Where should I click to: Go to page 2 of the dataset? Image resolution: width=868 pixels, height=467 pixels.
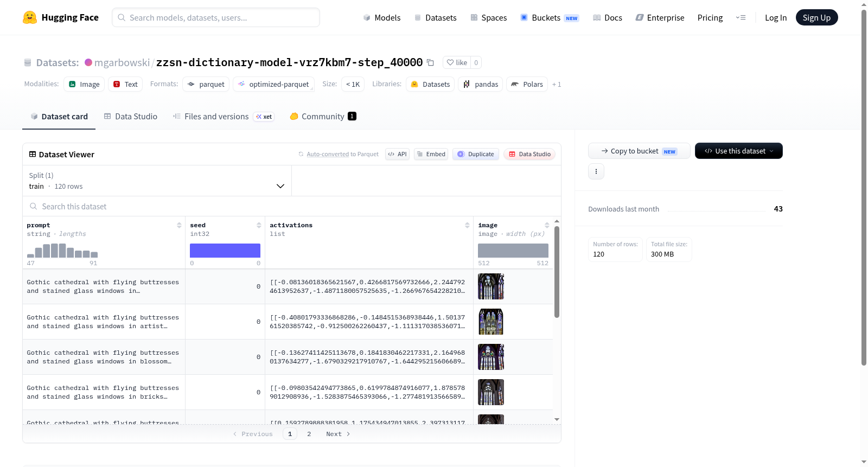[x=309, y=434]
